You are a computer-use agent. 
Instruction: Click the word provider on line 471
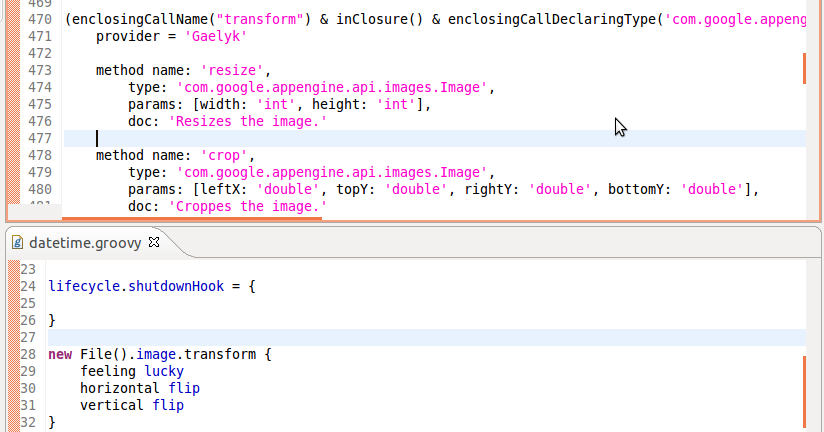(x=128, y=36)
